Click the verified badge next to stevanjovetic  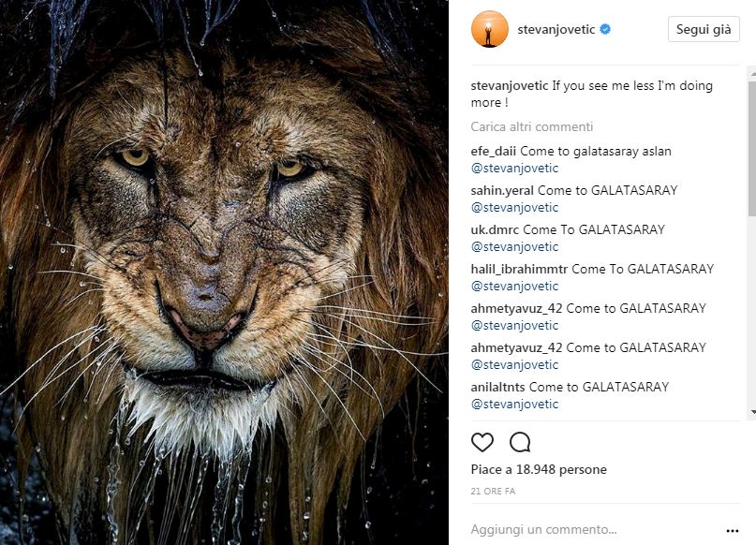click(605, 30)
